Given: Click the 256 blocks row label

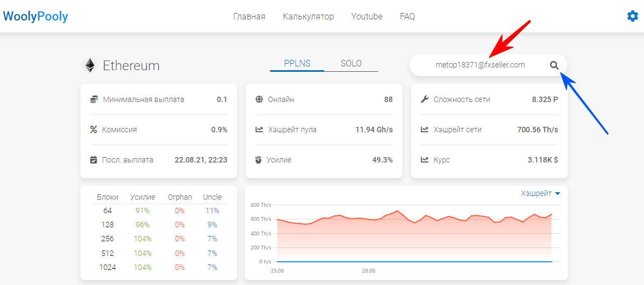Looking at the screenshot, I should (x=108, y=239).
